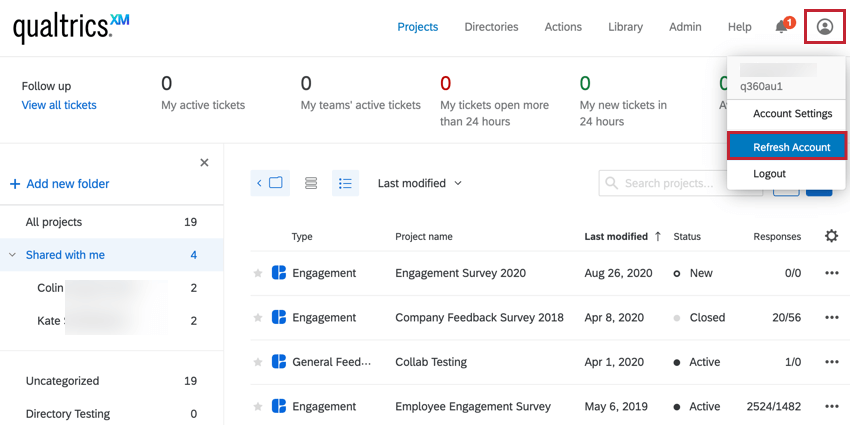850x425 pixels.
Task: Open the Last modified sort dropdown
Action: click(x=420, y=183)
